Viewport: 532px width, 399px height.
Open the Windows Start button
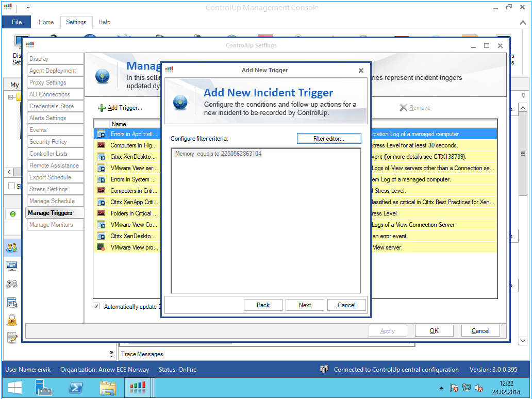[14, 388]
